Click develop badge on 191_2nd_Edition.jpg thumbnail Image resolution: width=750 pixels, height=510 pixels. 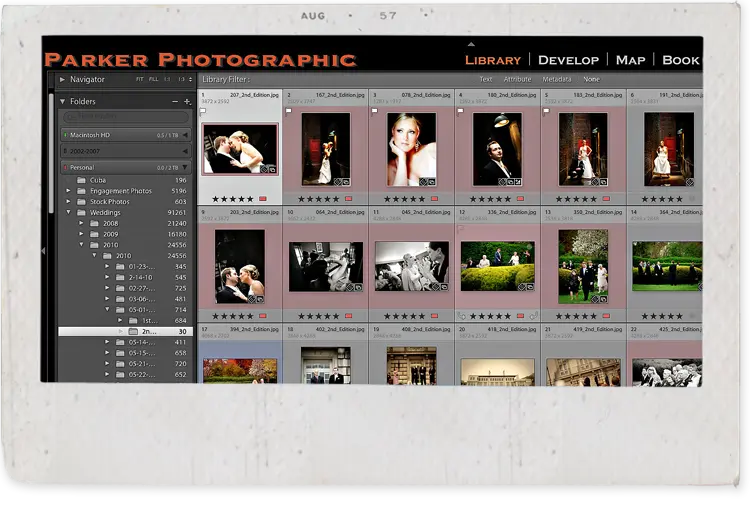pos(690,182)
